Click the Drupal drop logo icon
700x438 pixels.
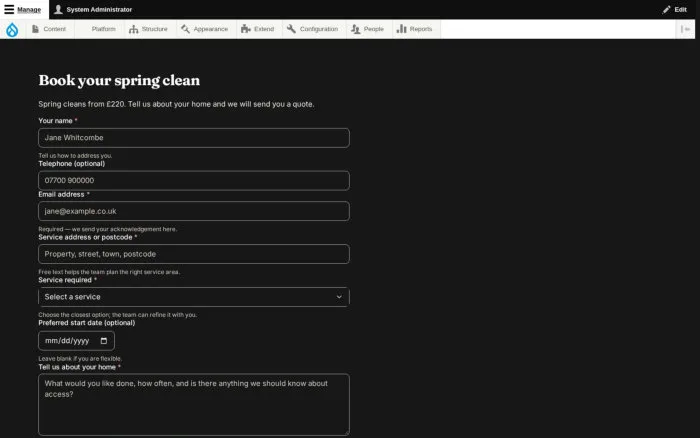point(12,29)
